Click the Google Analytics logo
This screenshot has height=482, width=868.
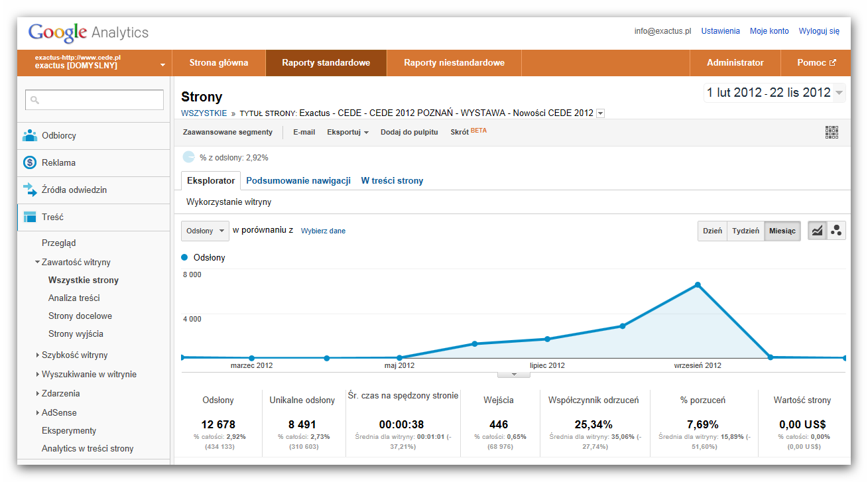[88, 32]
